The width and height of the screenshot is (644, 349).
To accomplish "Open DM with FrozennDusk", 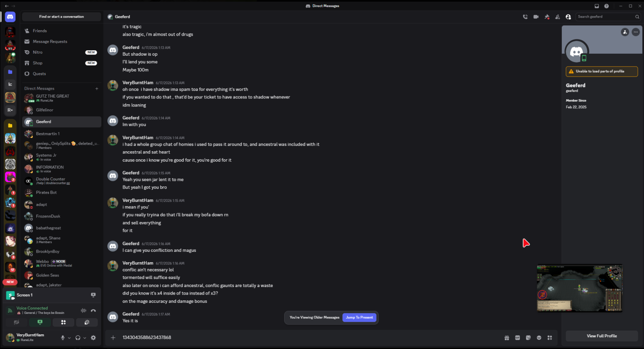I will (62, 216).
